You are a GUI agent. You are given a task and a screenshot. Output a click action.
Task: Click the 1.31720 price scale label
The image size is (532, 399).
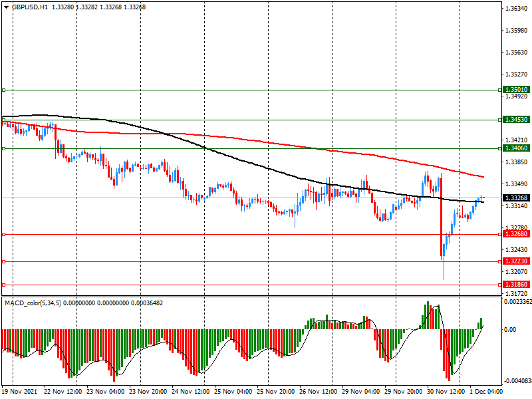coord(517,294)
